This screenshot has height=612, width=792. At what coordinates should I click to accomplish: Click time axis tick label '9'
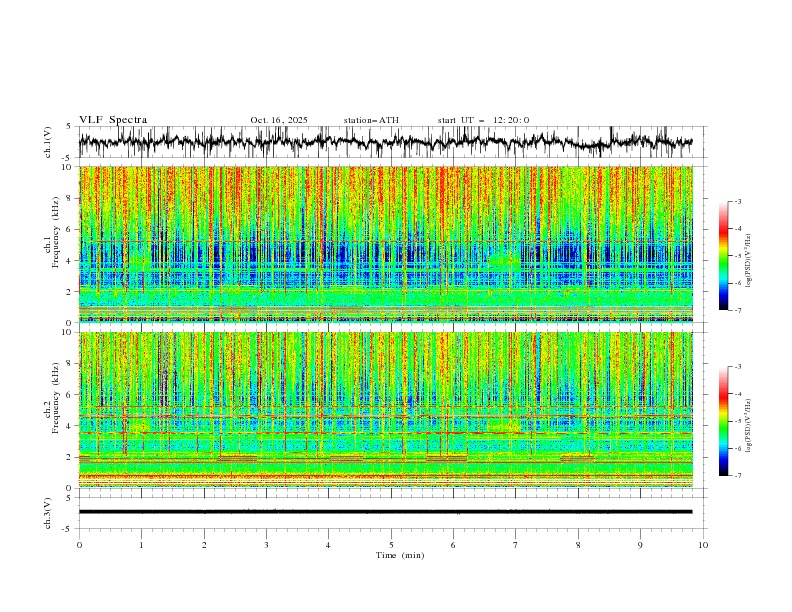640,545
